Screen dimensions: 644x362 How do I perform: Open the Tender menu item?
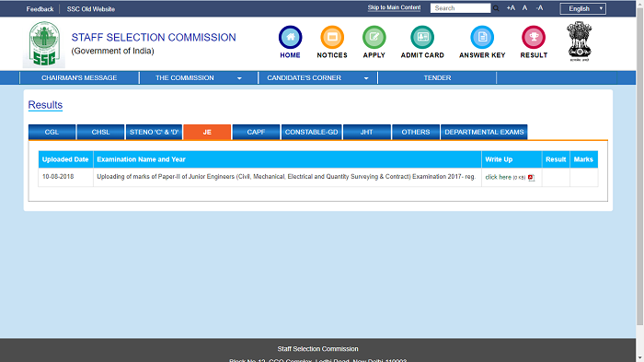point(437,77)
